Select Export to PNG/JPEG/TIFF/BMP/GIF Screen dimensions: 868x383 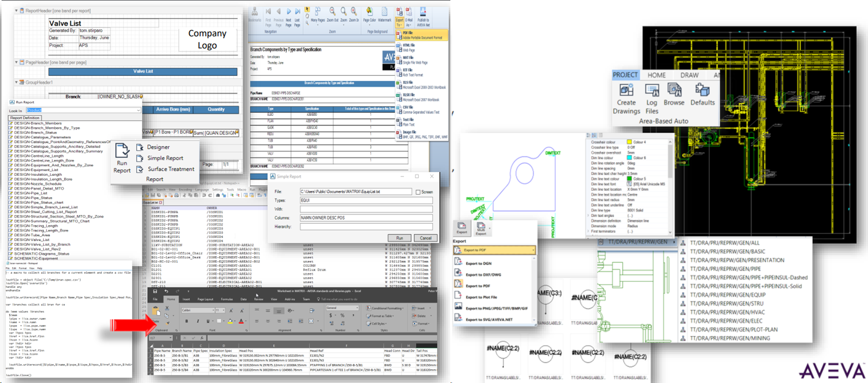point(494,308)
